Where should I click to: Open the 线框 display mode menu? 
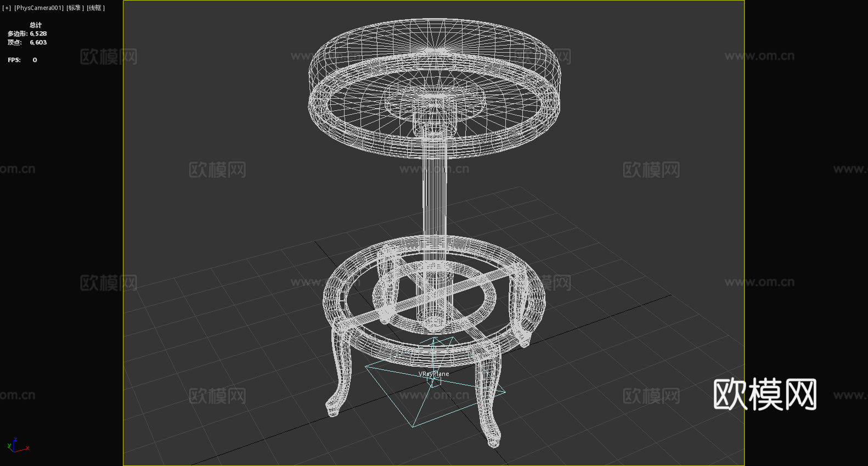(x=95, y=8)
